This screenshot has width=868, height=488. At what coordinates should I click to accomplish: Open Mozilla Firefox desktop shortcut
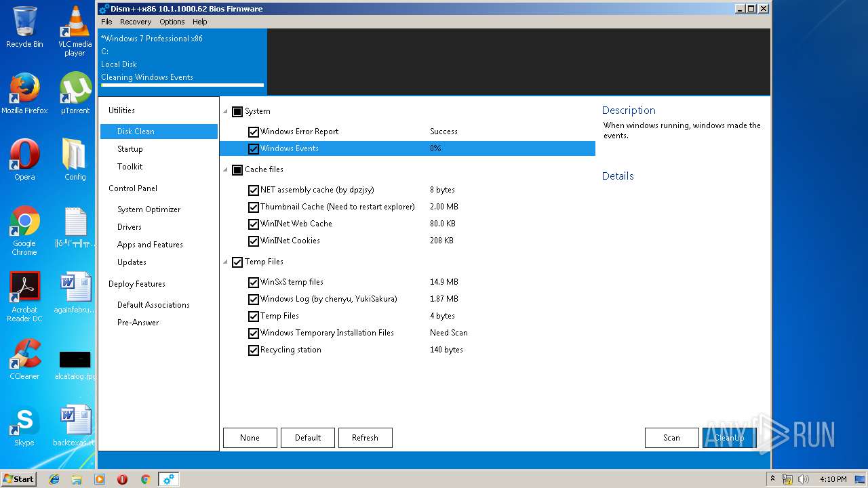tap(24, 94)
